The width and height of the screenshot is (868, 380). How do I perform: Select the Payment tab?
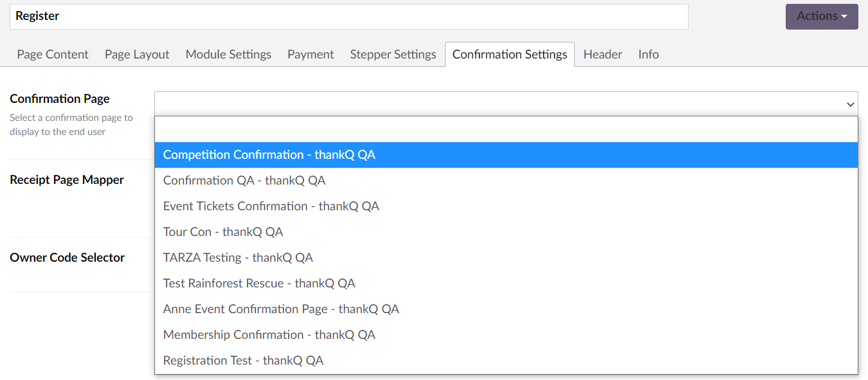click(311, 55)
